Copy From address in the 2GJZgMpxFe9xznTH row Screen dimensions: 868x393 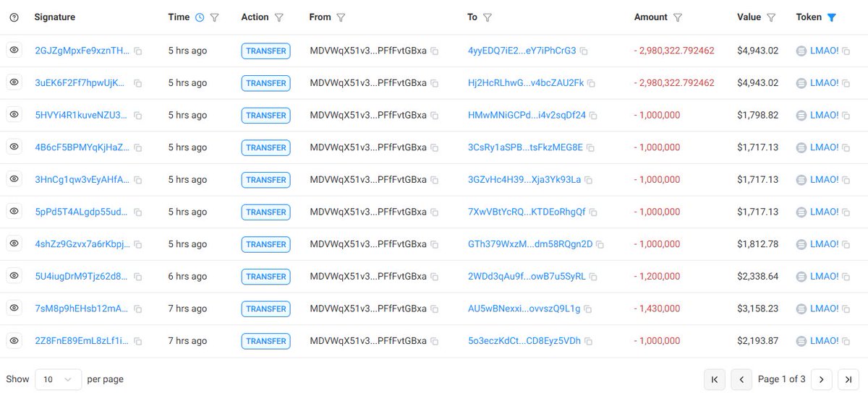click(x=434, y=51)
